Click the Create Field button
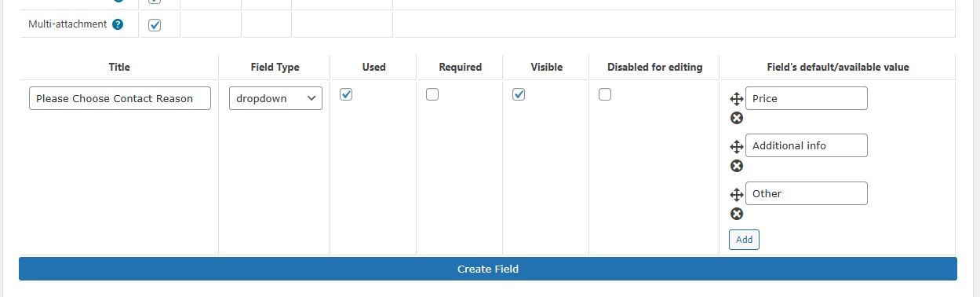The height and width of the screenshot is (297, 980). [488, 269]
